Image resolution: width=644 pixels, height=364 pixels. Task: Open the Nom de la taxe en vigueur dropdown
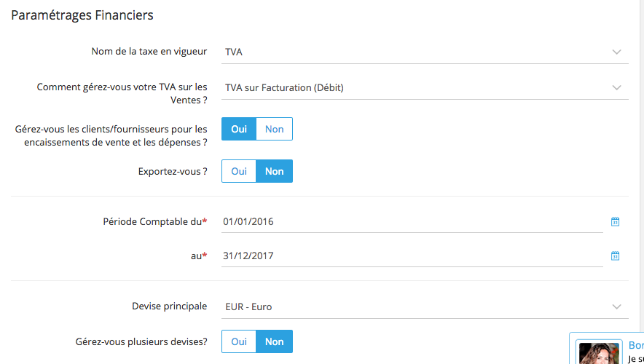(425, 52)
